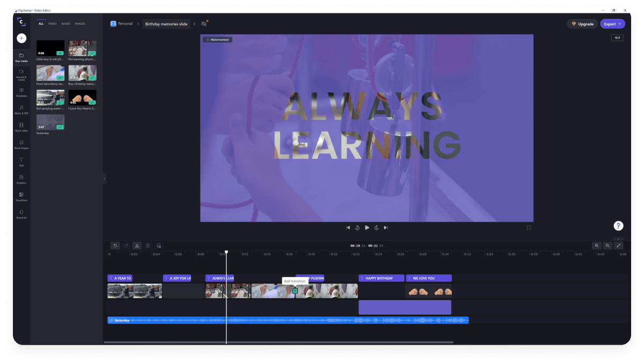Click the Upgrade button
This screenshot has width=644, height=363.
[x=582, y=24]
